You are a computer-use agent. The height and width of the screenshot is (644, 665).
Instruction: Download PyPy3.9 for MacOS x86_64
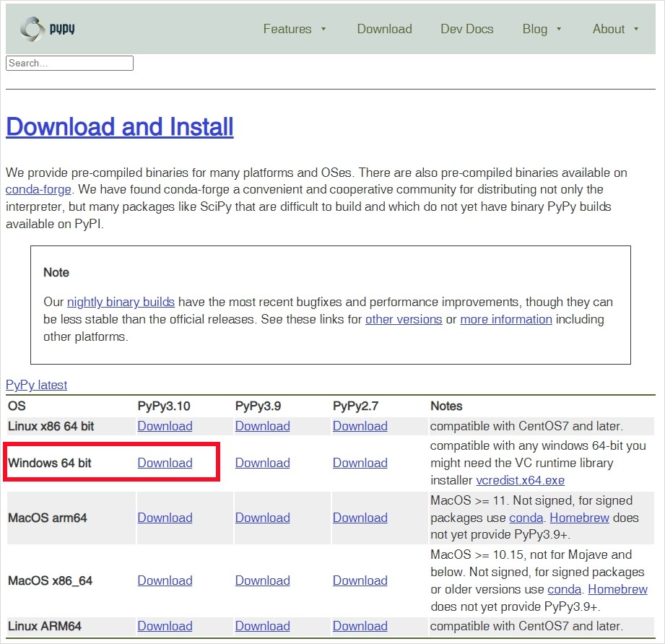pyautogui.click(x=263, y=580)
